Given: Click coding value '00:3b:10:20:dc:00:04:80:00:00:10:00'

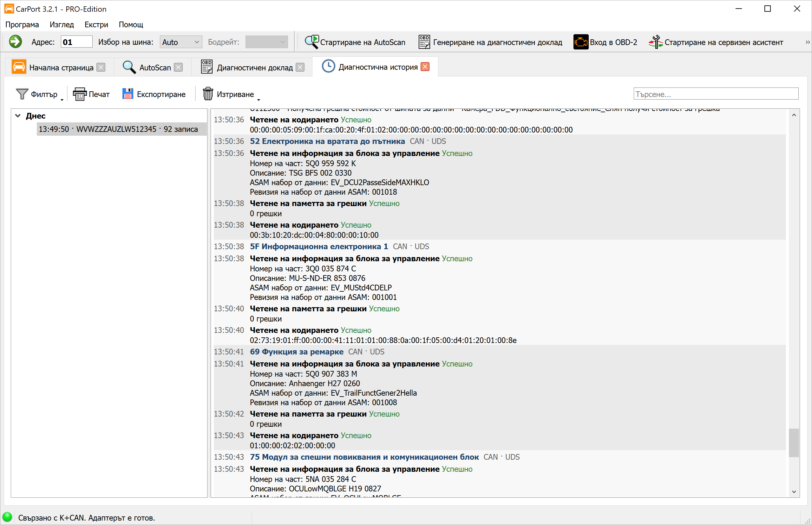Looking at the screenshot, I should coord(314,235).
